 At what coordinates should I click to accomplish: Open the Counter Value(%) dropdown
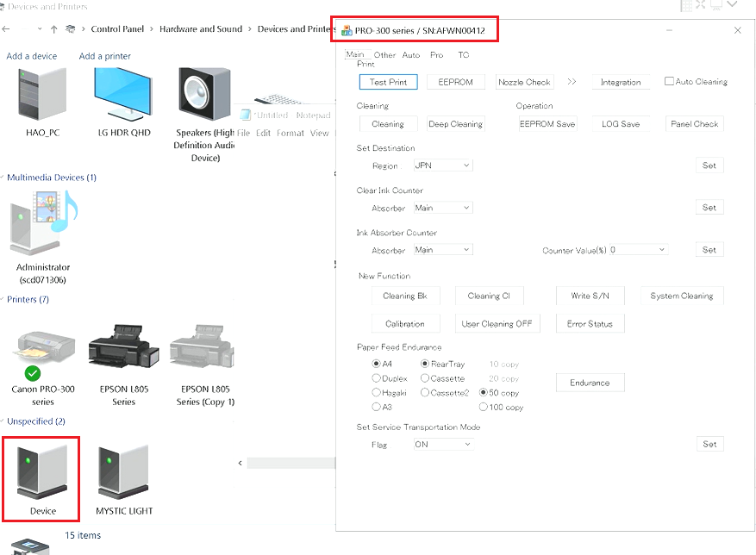639,250
